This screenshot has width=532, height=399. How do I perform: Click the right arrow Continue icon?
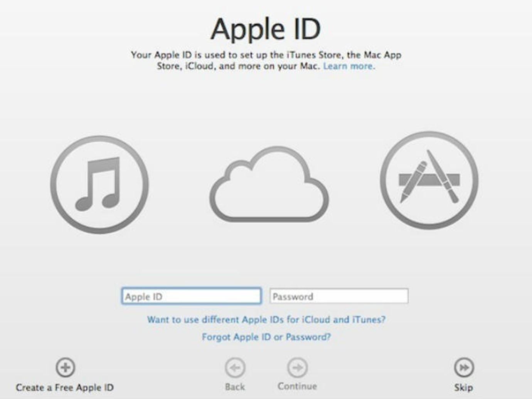click(297, 368)
